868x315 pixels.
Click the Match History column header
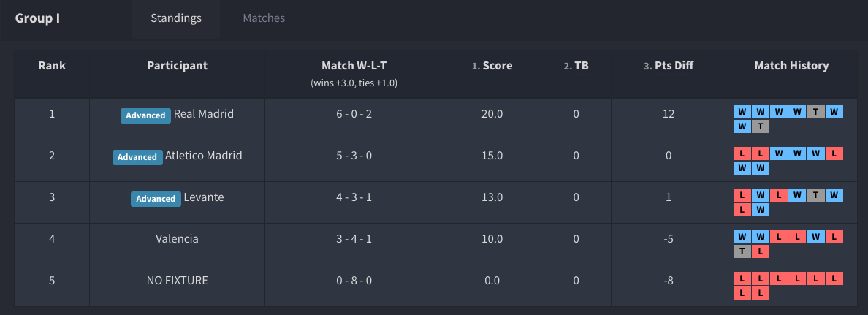pos(791,66)
